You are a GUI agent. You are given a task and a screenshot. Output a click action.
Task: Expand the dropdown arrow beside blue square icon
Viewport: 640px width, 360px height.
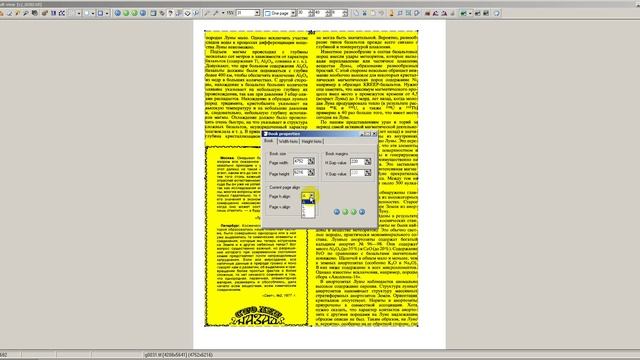[107, 13]
